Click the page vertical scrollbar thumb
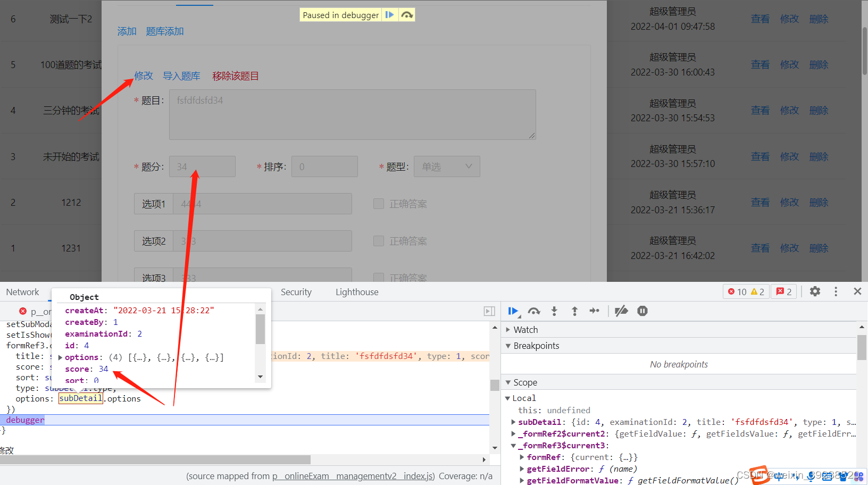The width and height of the screenshot is (868, 485). click(864, 51)
